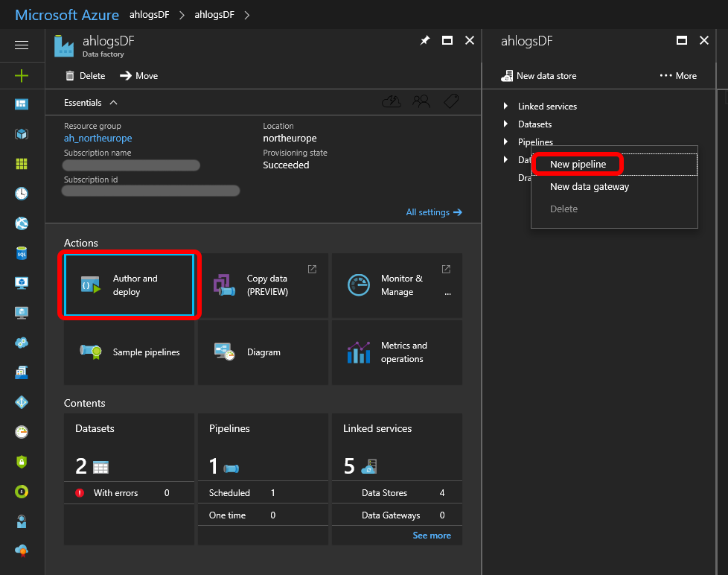Click the cloud with ribbon sidebar icon
The width and height of the screenshot is (728, 575).
coord(22,551)
